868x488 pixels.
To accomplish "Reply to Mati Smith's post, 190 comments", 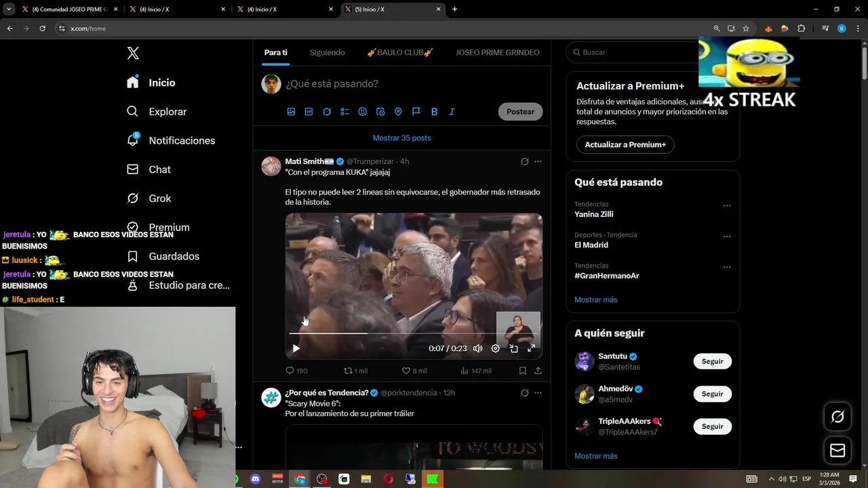I will (296, 371).
